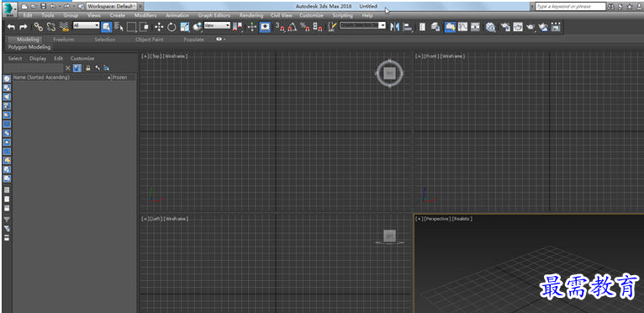
Task: Toggle the 3D Snaps button
Action: (280, 27)
